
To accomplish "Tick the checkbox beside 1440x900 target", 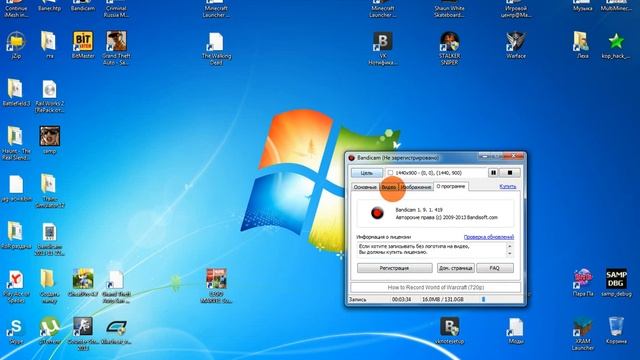I will (x=390, y=173).
